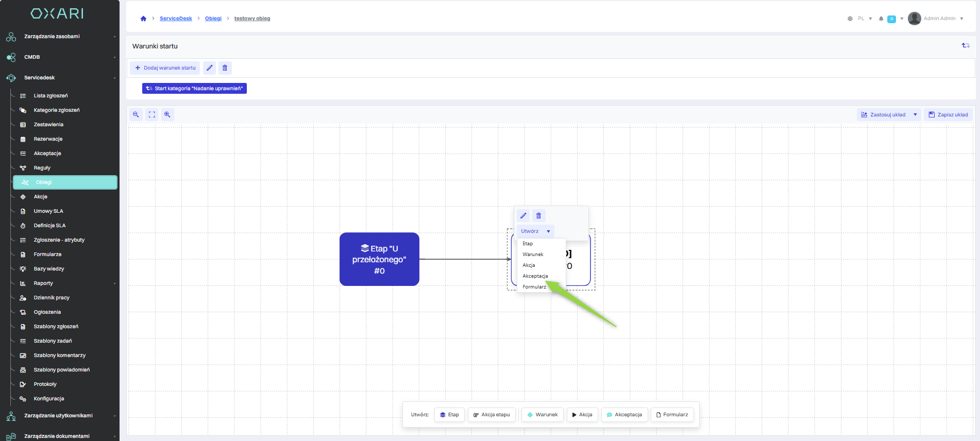Click Dodaj warunek startu button
The image size is (980, 441).
tap(165, 67)
